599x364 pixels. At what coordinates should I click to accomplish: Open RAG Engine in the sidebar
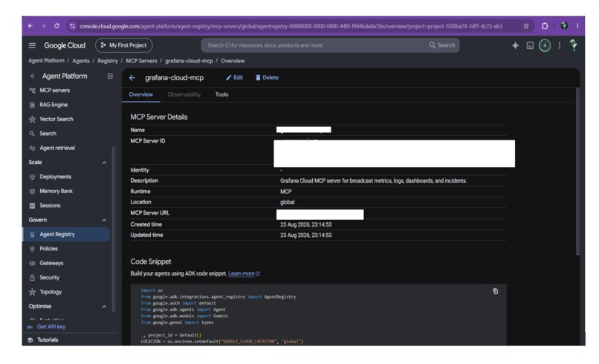point(54,105)
